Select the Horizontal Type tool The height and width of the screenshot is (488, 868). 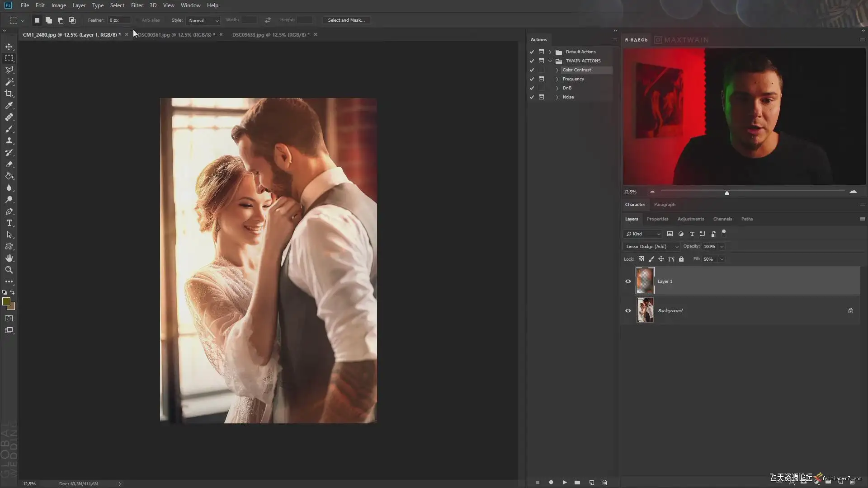[x=9, y=223]
